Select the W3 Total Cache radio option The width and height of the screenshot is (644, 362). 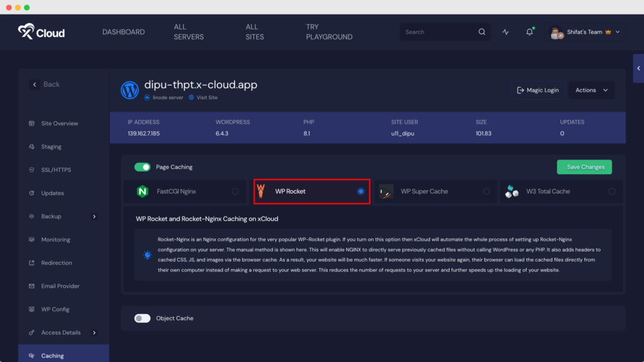tap(612, 192)
